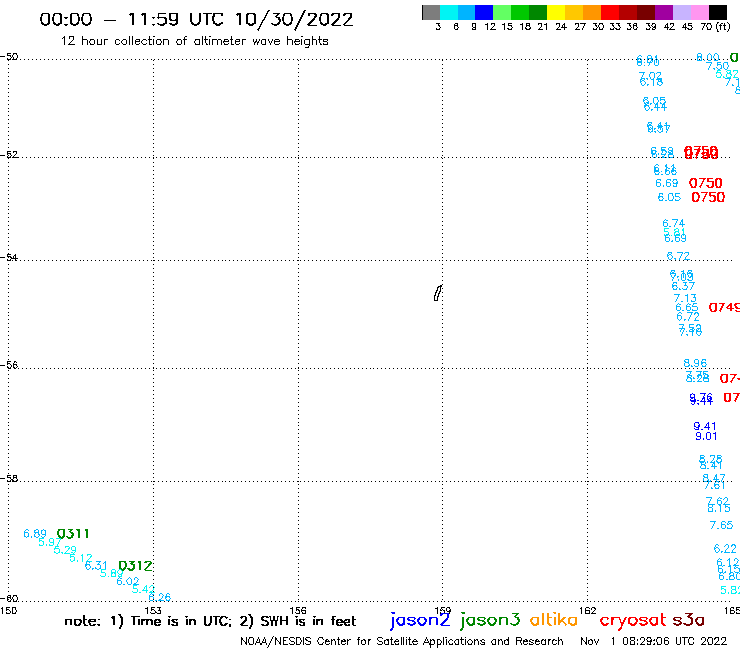The height and width of the screenshot is (650, 740).
Task: Click the black swatch in the color scale
Action: tap(718, 12)
